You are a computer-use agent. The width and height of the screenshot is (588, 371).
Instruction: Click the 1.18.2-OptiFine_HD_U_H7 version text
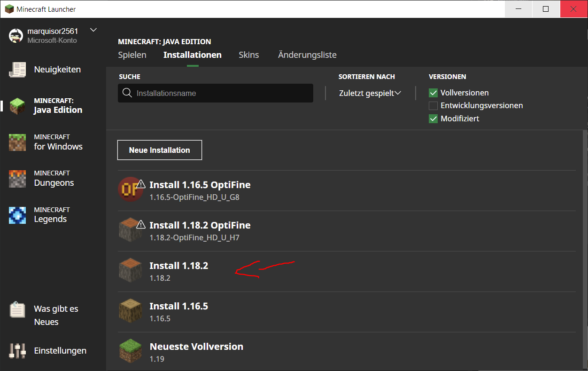point(194,238)
